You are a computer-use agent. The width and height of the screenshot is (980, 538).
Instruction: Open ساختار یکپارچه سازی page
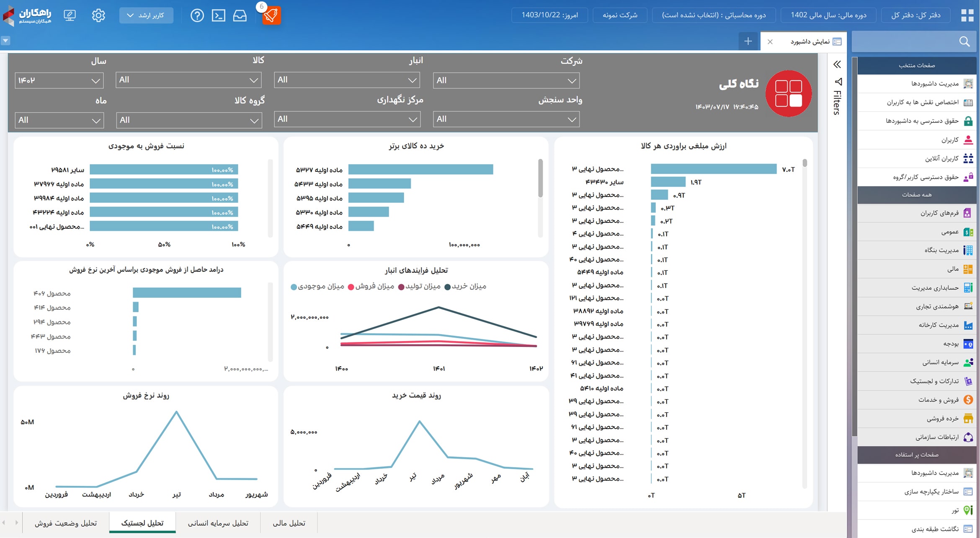point(916,491)
